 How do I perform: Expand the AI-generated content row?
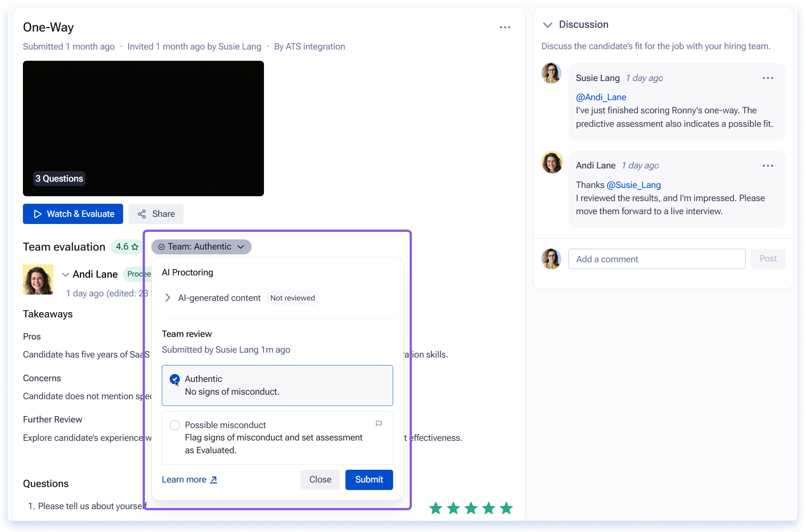[x=168, y=298]
